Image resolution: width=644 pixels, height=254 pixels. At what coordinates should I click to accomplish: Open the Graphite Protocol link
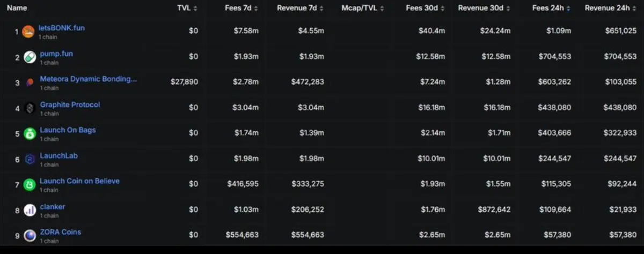click(x=70, y=104)
